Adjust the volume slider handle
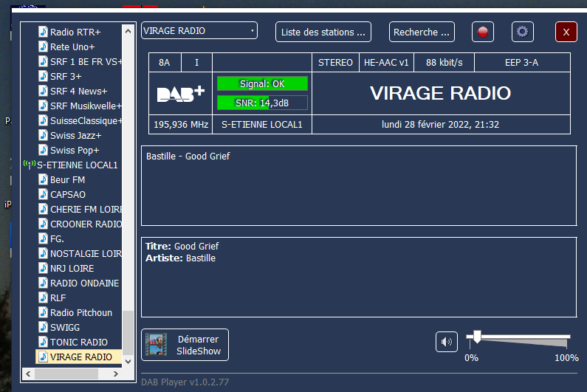The height and width of the screenshot is (392, 587). (477, 337)
